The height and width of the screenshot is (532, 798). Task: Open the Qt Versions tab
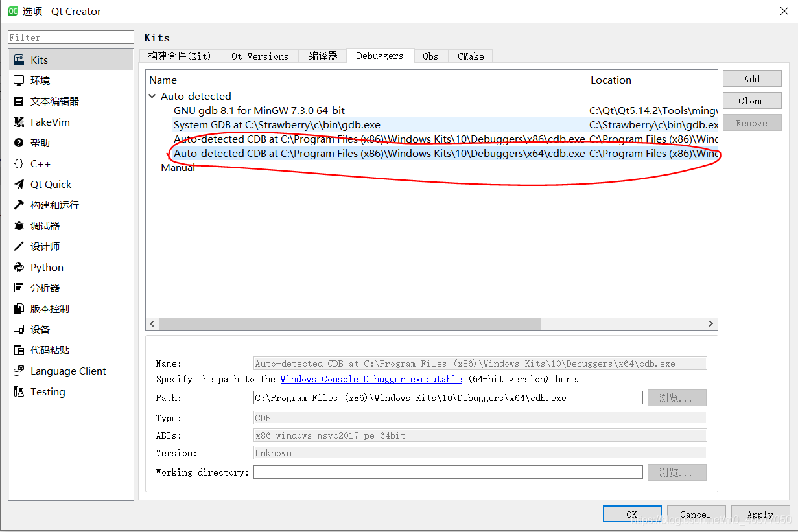260,56
